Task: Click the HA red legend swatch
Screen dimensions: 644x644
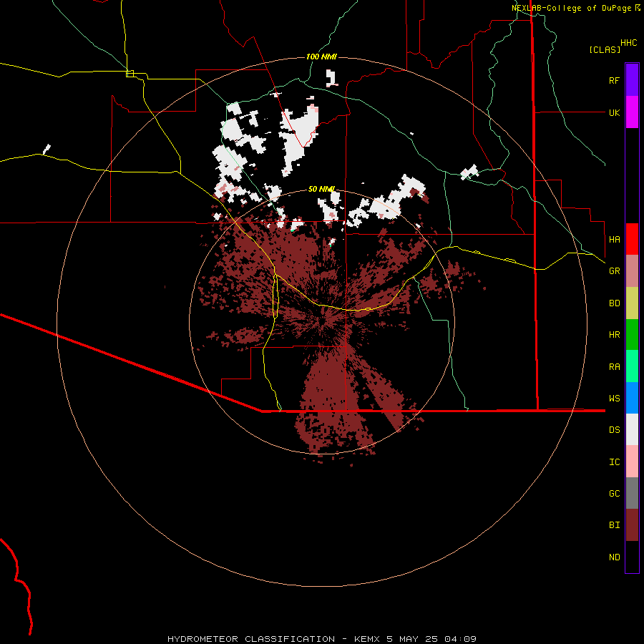Action: [632, 239]
